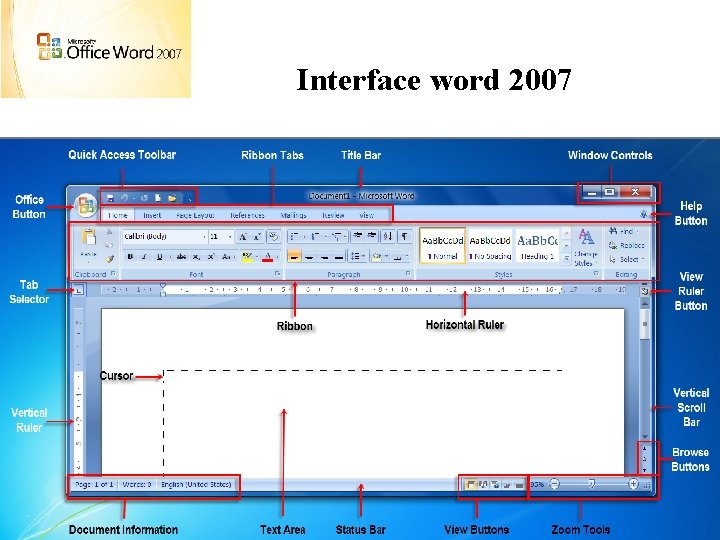Screen dimensions: 720x540
Task: Expand the Styles gallery More arrow
Action: [x=566, y=259]
